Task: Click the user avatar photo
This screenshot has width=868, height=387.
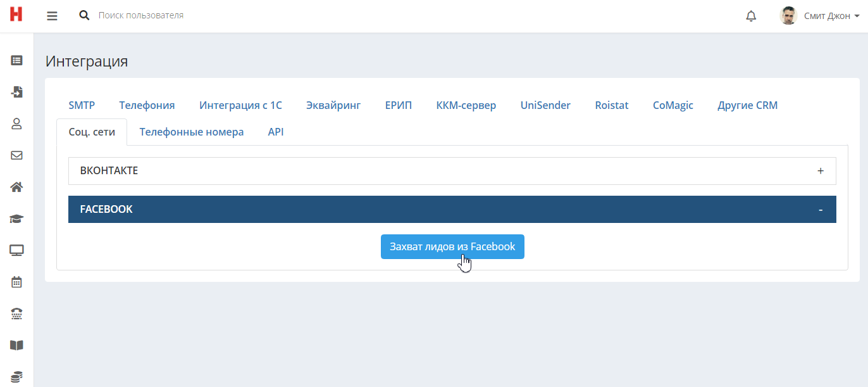Action: [788, 16]
